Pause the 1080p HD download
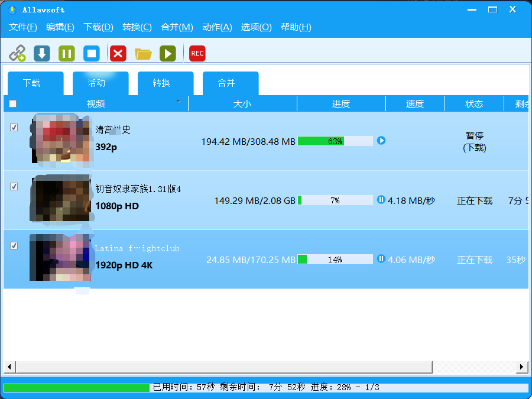The image size is (532, 399). 381,200
